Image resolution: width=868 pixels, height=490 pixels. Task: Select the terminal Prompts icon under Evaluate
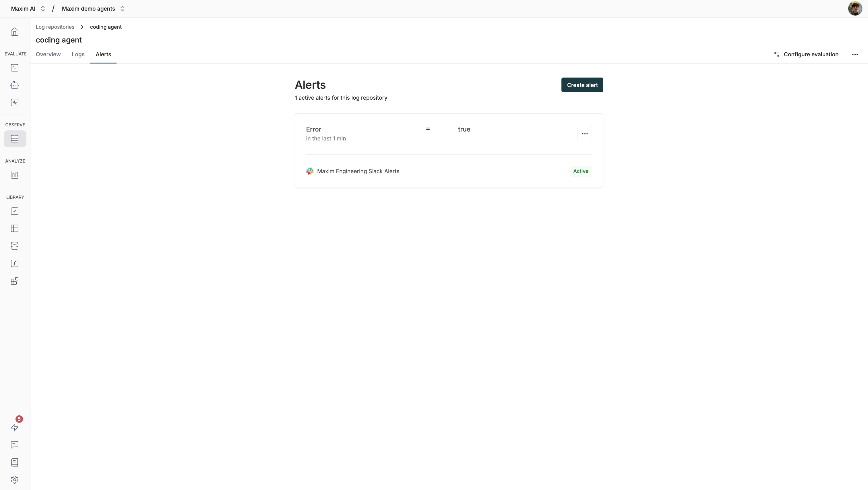pos(14,68)
